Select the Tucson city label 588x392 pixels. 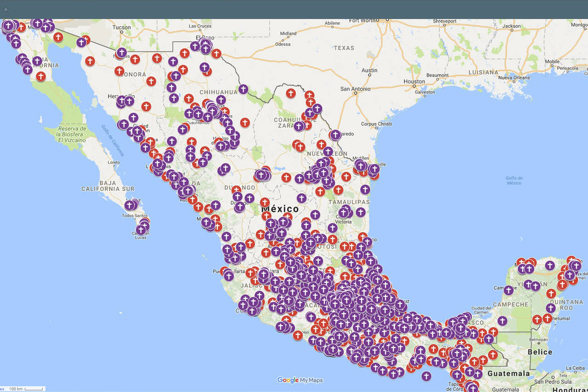click(x=122, y=28)
